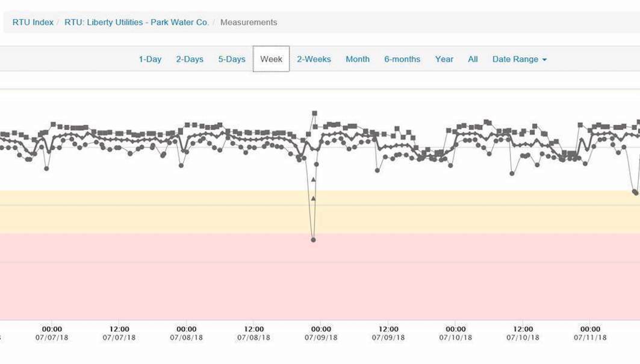Switch to the Month view
Image resolution: width=640 pixels, height=364 pixels.
click(x=358, y=59)
